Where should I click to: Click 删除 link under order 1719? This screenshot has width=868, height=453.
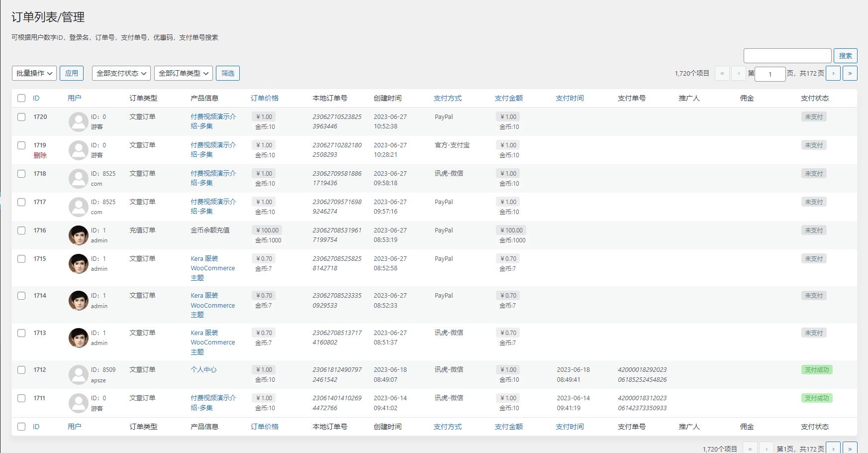click(40, 155)
